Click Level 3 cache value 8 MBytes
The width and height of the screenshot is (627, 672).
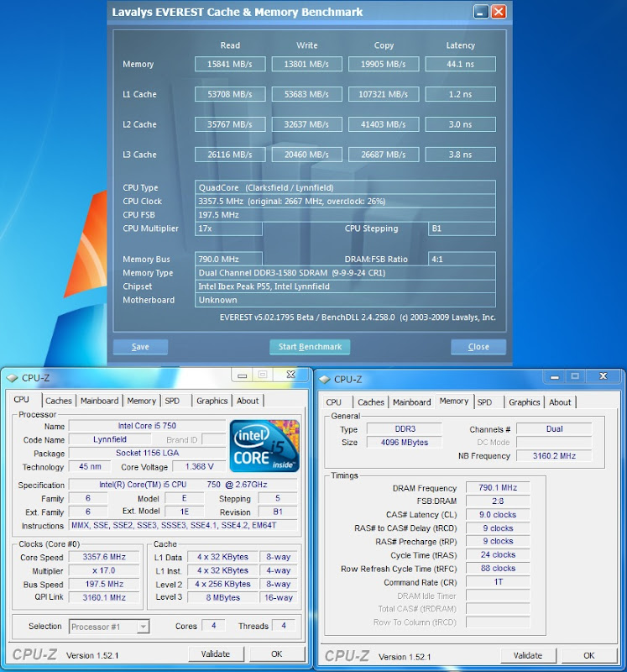click(222, 597)
